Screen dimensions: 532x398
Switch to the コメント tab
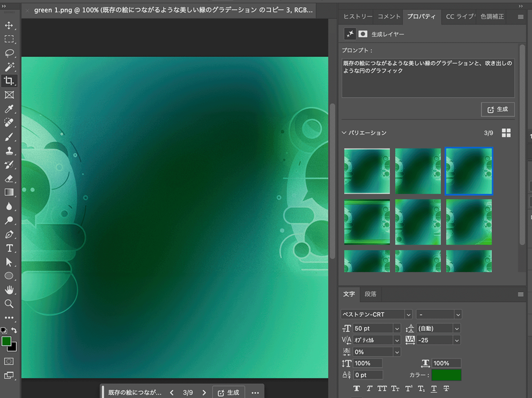coord(389,16)
